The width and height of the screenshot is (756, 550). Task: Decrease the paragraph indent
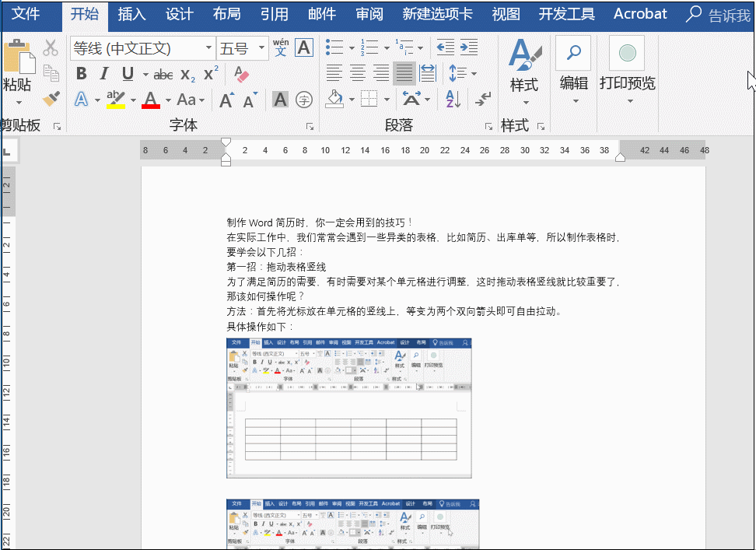(445, 47)
